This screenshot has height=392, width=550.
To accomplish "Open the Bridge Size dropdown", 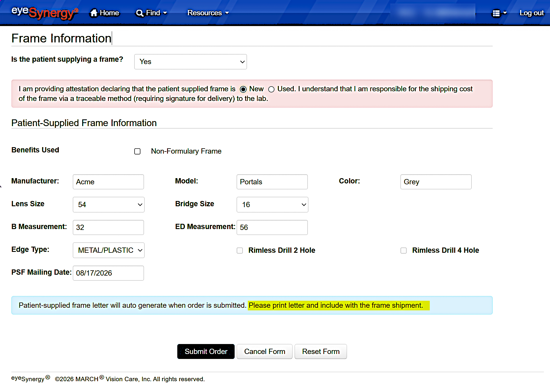I will pyautogui.click(x=272, y=204).
